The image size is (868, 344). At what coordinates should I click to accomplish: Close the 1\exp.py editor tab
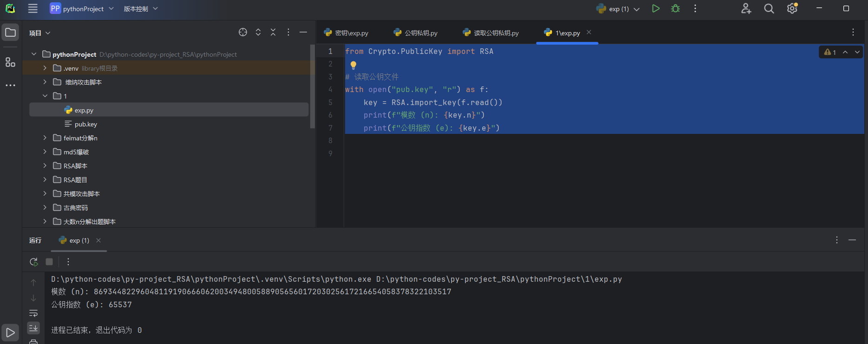point(589,32)
